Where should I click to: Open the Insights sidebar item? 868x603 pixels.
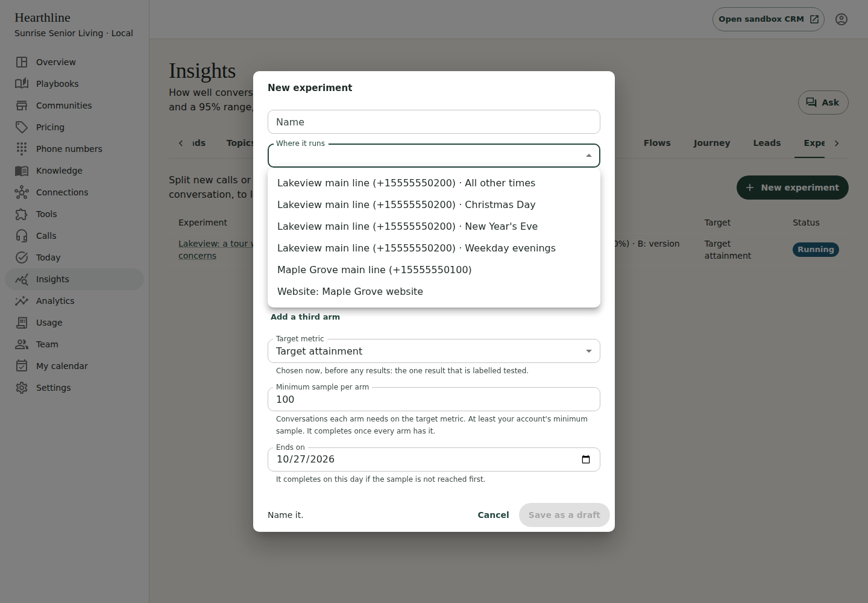click(75, 279)
